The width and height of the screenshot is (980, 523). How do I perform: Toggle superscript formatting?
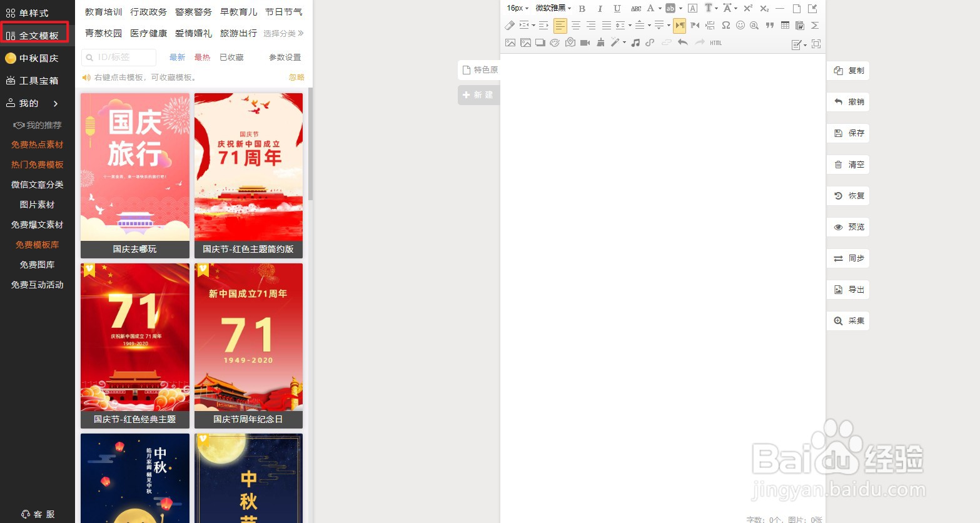click(748, 8)
